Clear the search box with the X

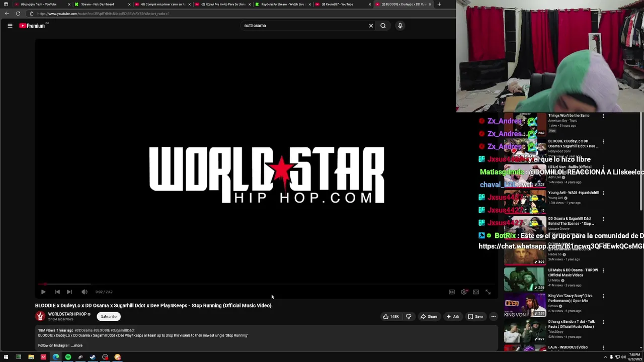(371, 26)
